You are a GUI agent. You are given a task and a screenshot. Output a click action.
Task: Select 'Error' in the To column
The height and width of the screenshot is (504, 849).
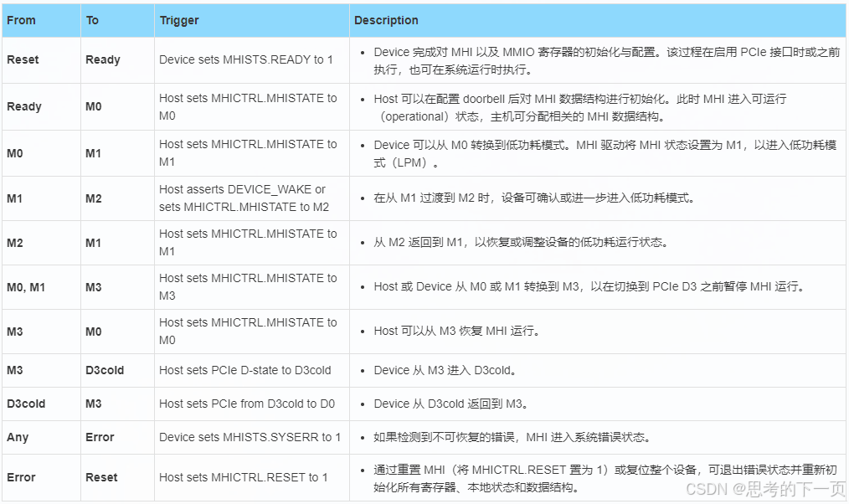pos(100,437)
